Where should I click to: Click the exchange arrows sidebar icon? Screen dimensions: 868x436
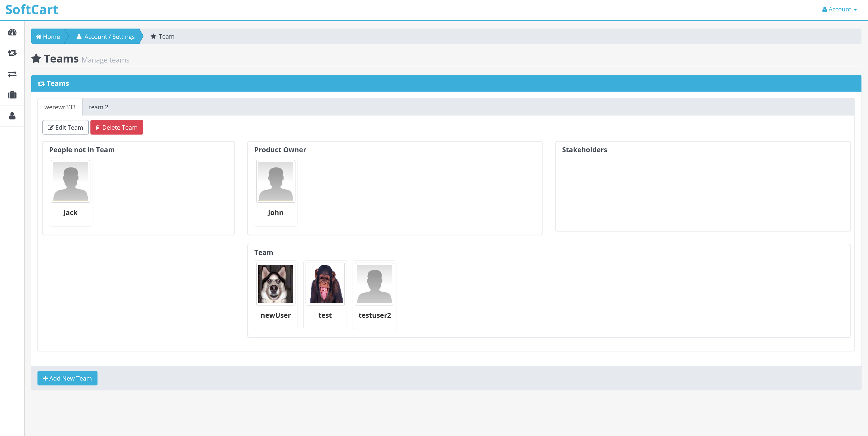(x=12, y=74)
